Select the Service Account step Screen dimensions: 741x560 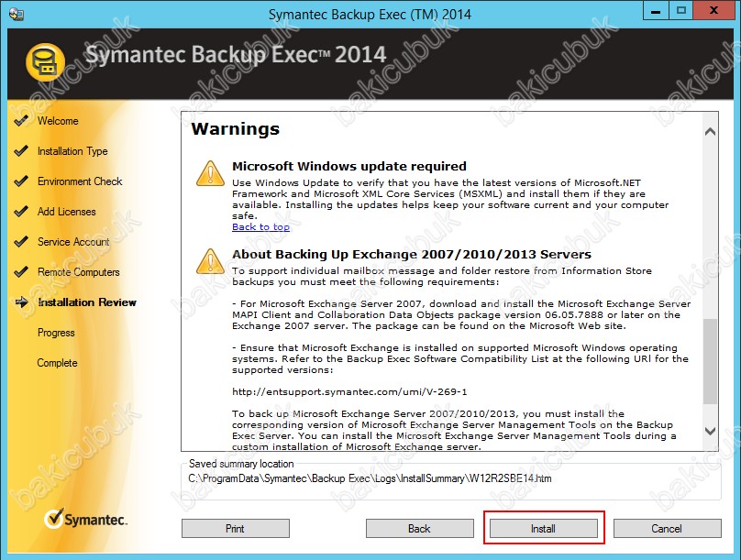[73, 242]
